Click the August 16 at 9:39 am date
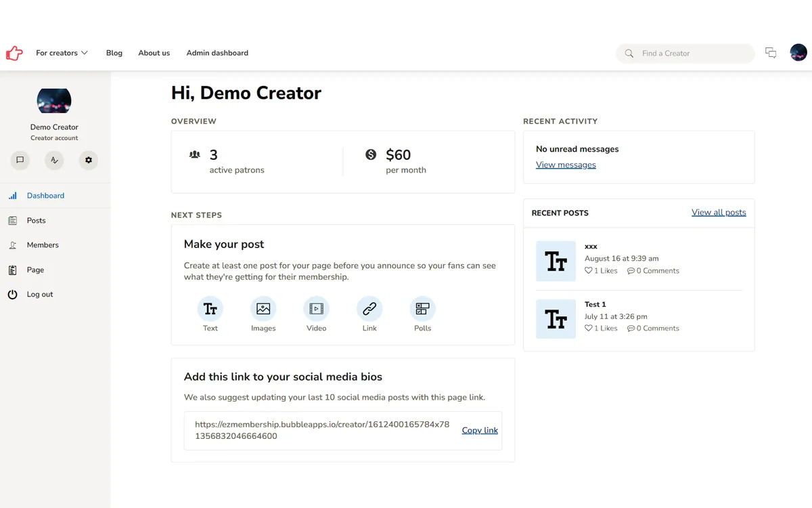 pos(621,258)
